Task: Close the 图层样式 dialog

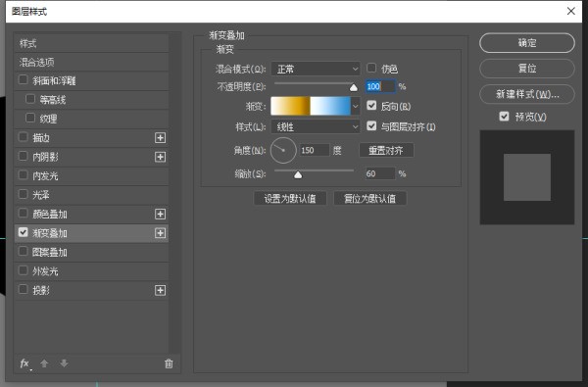Action: [x=570, y=11]
